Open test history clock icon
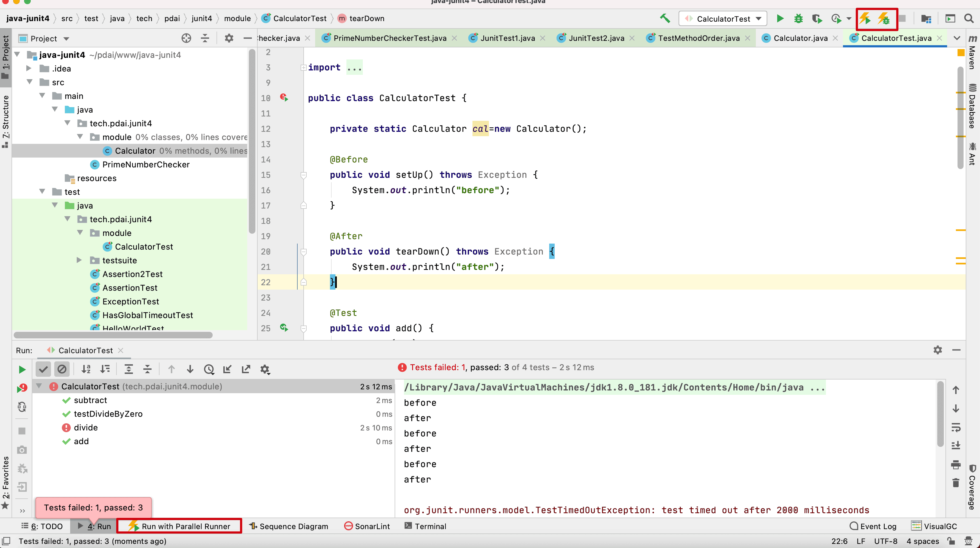 point(209,369)
